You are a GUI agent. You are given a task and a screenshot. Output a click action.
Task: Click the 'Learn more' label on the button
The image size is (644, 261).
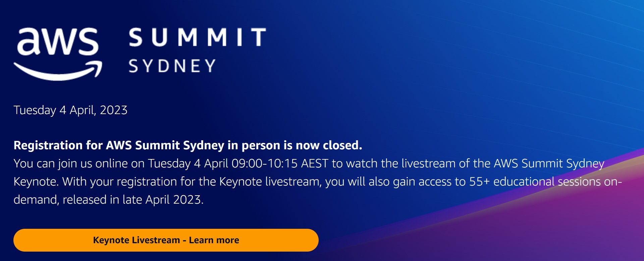215,240
